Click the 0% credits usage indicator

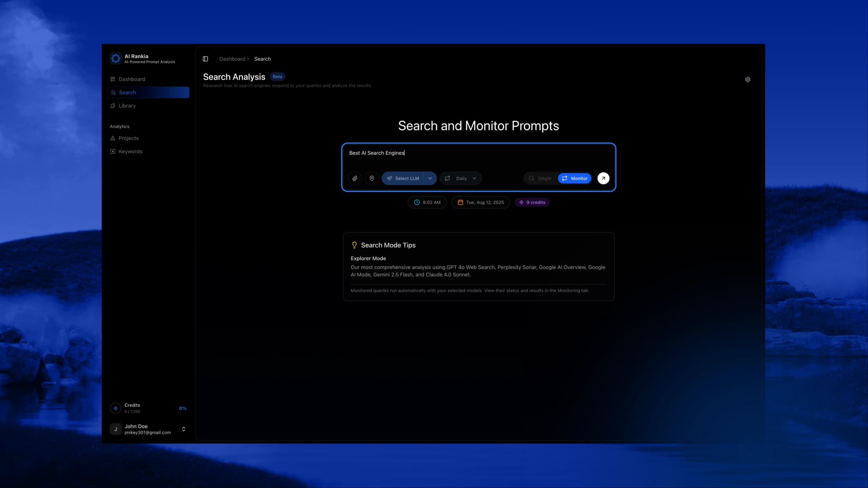(183, 408)
